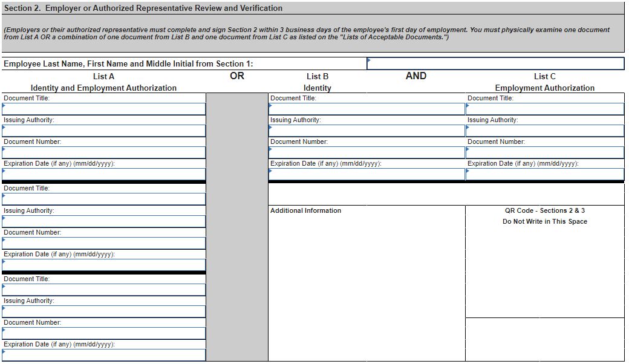
Task: Click the third List A Expiration Date field
Action: (103, 356)
